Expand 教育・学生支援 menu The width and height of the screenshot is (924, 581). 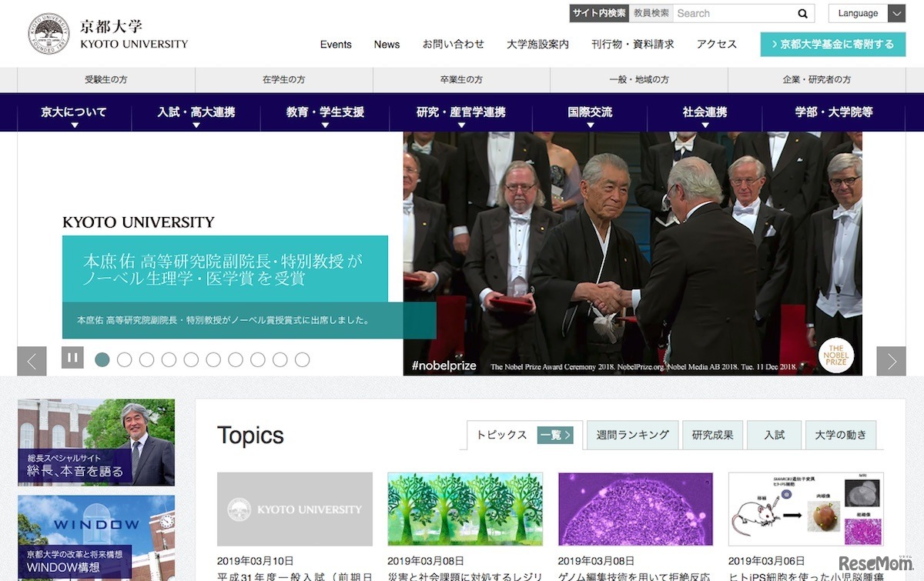pos(325,112)
